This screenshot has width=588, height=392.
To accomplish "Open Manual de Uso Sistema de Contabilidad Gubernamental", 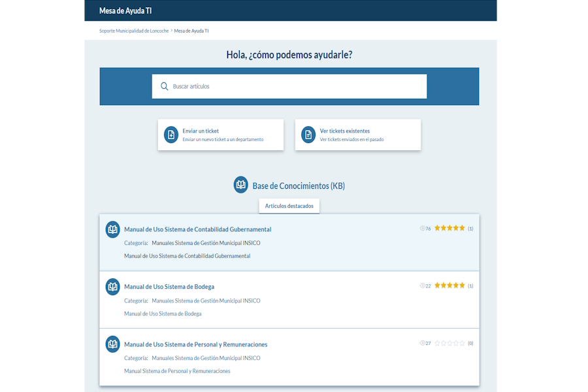I will coord(197,229).
